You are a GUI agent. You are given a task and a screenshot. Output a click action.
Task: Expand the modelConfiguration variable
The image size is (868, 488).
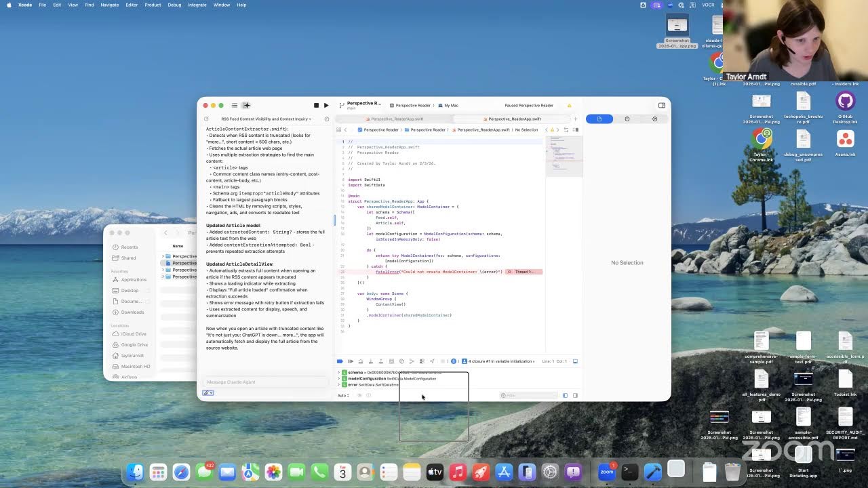point(338,379)
